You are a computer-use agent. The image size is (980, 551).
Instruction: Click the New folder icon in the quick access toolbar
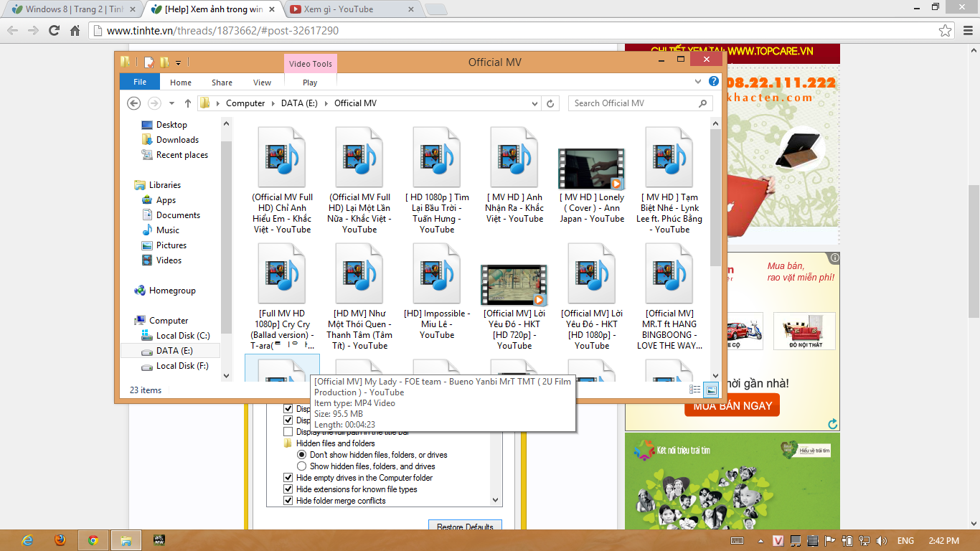click(164, 62)
